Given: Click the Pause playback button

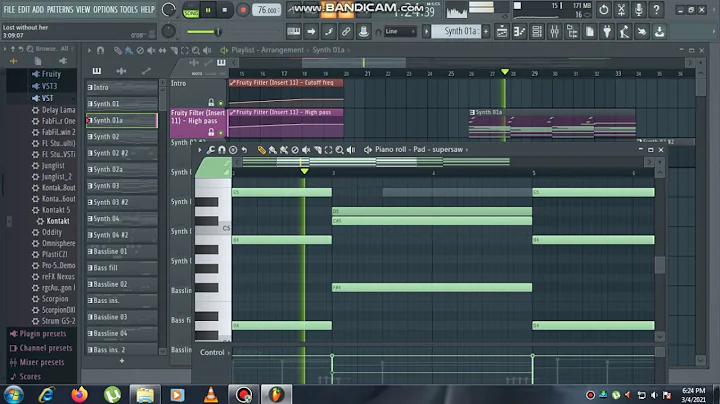Looking at the screenshot, I should [208, 10].
